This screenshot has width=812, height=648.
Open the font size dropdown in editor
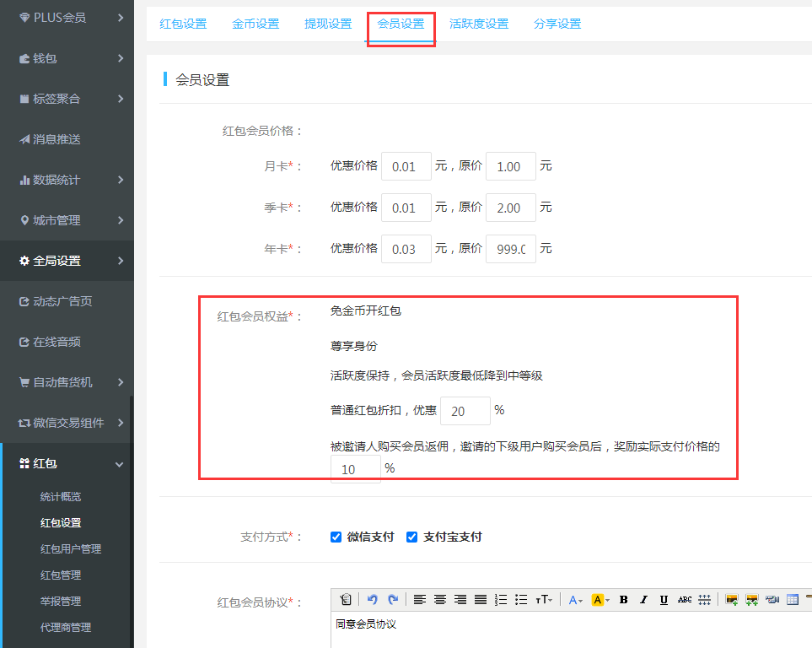click(545, 600)
